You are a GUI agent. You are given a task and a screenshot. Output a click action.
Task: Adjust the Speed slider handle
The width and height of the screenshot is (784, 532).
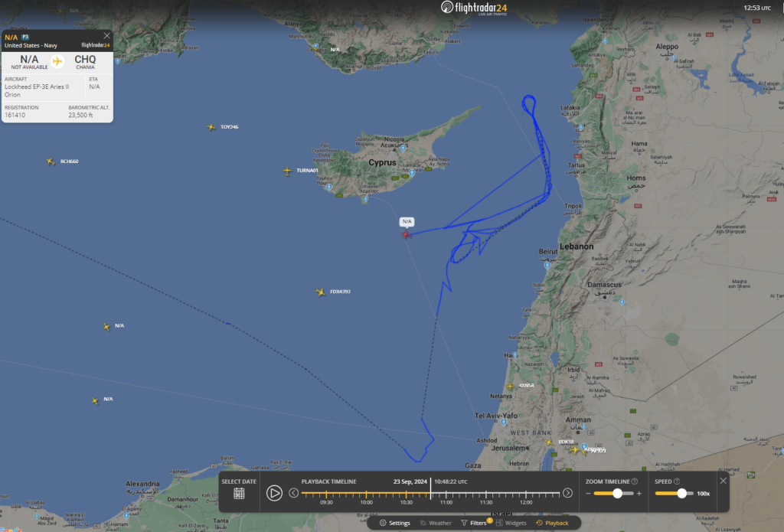click(x=681, y=494)
